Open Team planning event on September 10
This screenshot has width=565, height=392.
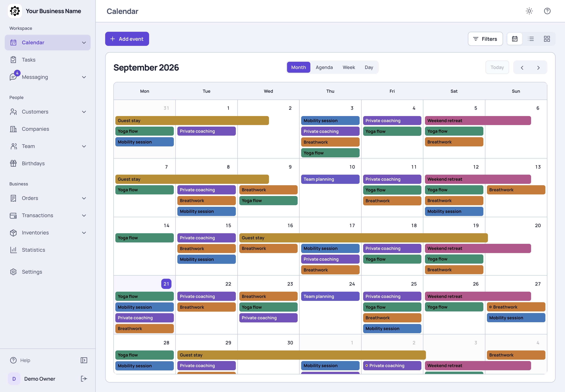tap(330, 179)
